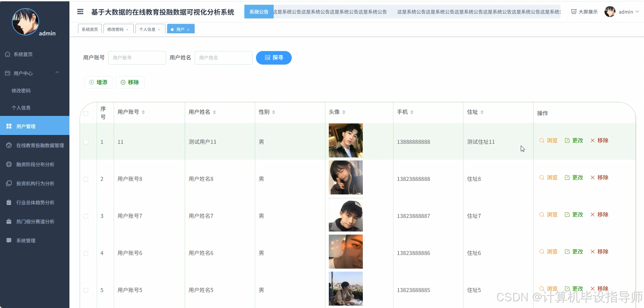The height and width of the screenshot is (308, 644).
Task: Close the 用户 tab
Action: pyautogui.click(x=188, y=30)
